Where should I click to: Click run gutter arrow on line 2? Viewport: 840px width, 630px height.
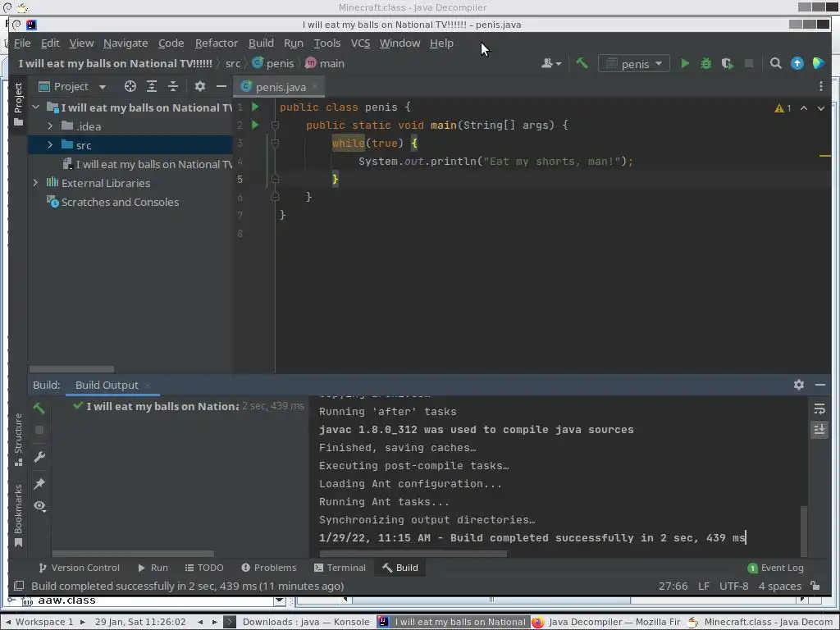[x=255, y=125]
